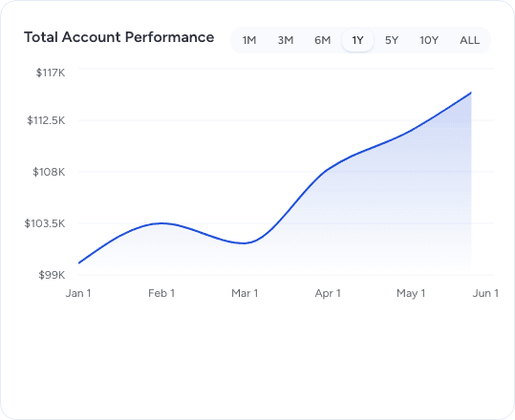Image resolution: width=515 pixels, height=420 pixels.
Task: Click the $103.5K axis label
Action: point(45,223)
